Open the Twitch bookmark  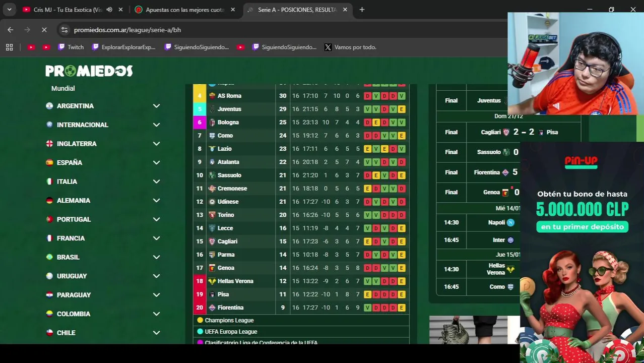tap(71, 47)
